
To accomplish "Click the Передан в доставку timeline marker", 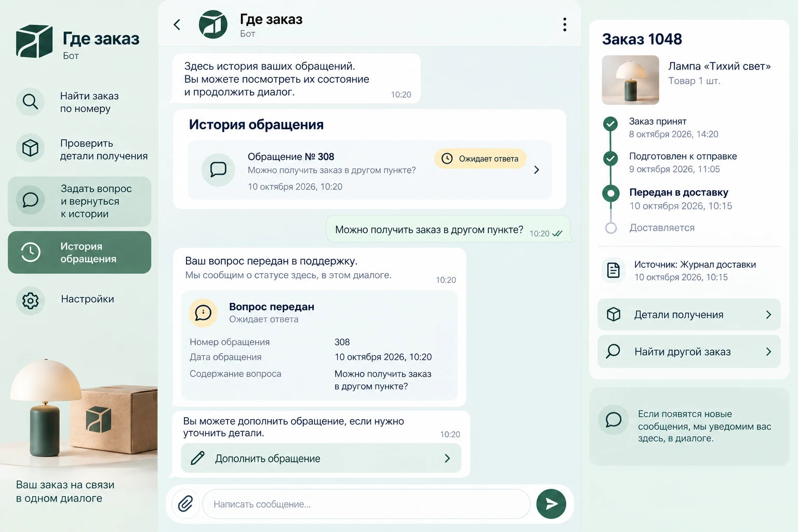I will [x=610, y=194].
